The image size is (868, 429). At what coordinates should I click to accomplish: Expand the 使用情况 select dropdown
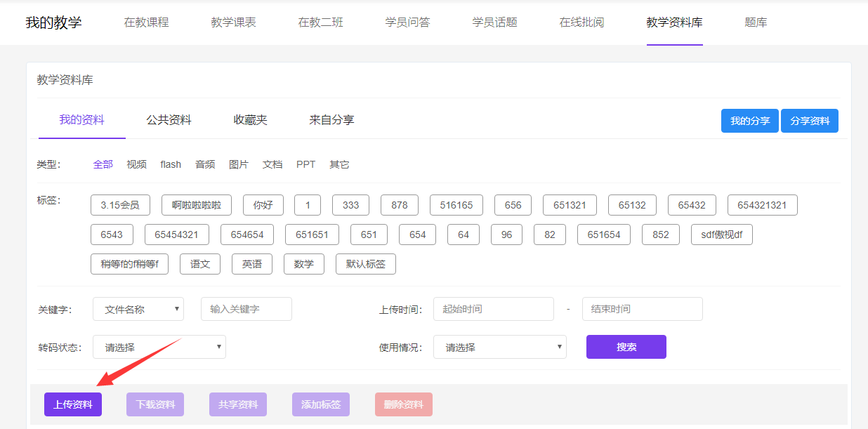(499, 347)
